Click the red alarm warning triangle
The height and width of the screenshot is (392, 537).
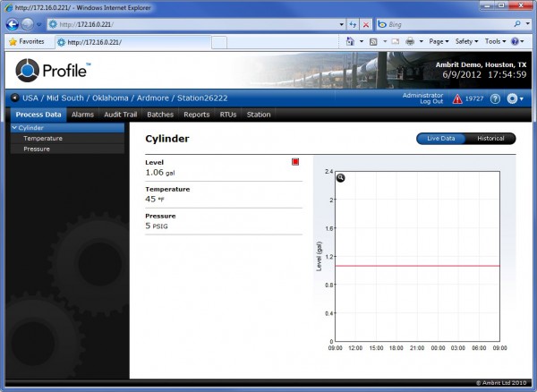(x=457, y=99)
